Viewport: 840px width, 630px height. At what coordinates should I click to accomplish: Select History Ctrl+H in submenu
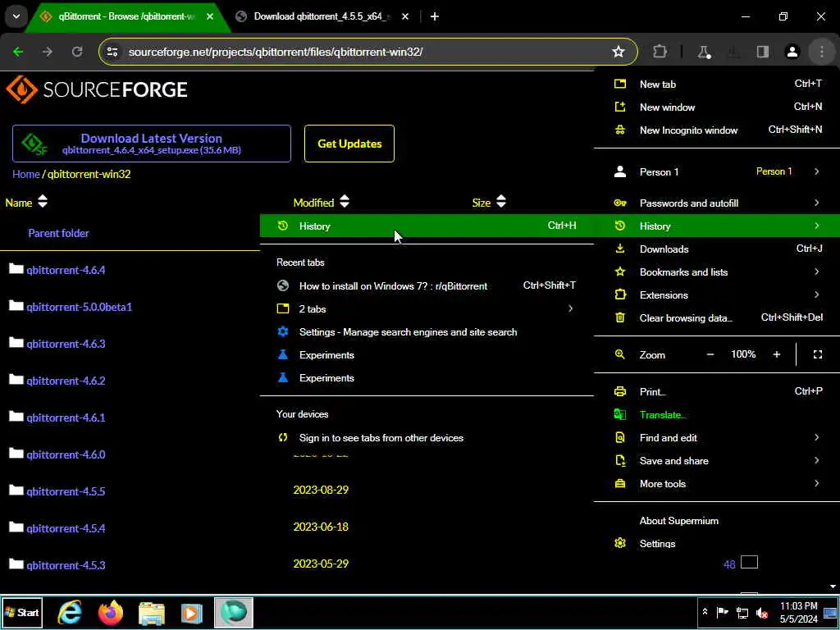427,226
